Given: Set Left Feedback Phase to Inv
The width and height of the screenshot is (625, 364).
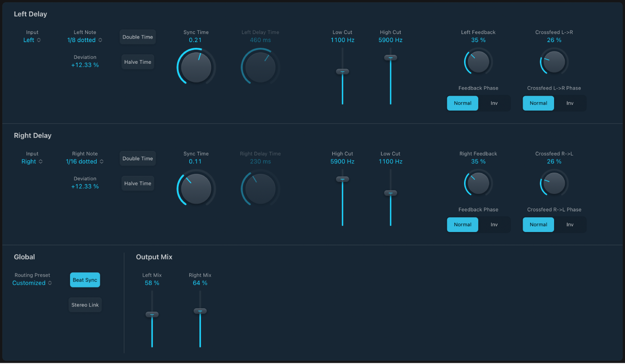Looking at the screenshot, I should (494, 103).
